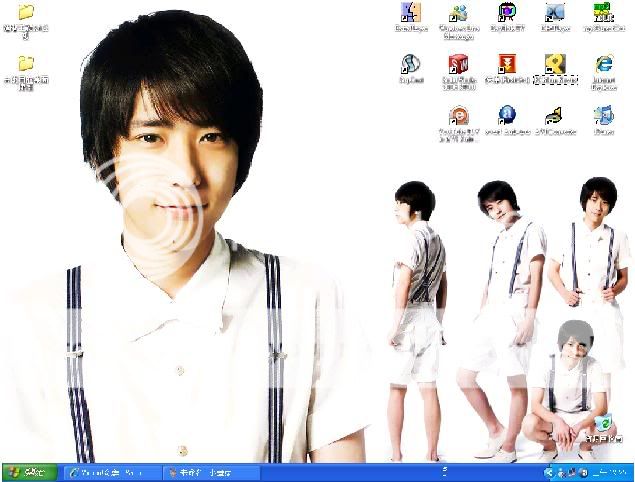
Task: Launch the YouTube downloader desktop shortcut
Action: click(459, 116)
